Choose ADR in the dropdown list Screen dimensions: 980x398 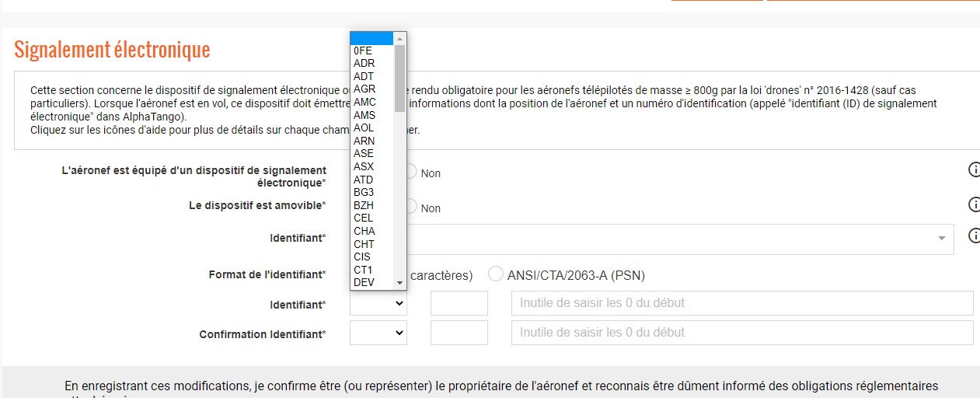point(372,64)
